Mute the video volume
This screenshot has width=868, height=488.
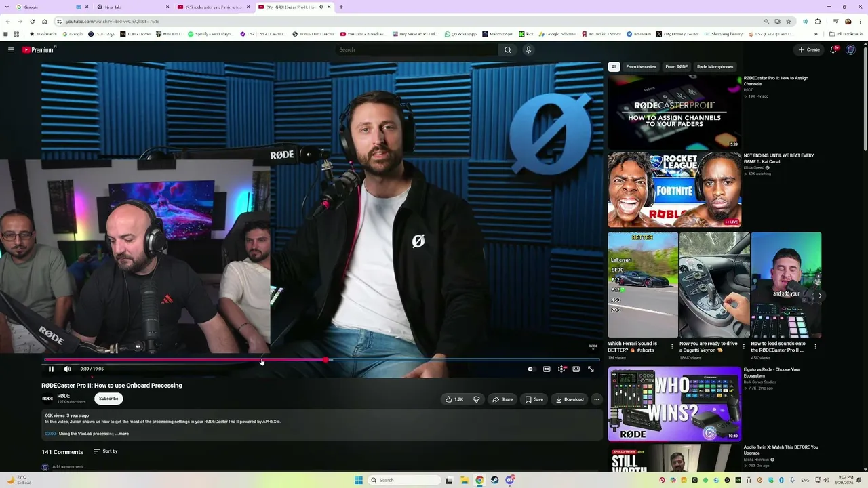click(67, 369)
